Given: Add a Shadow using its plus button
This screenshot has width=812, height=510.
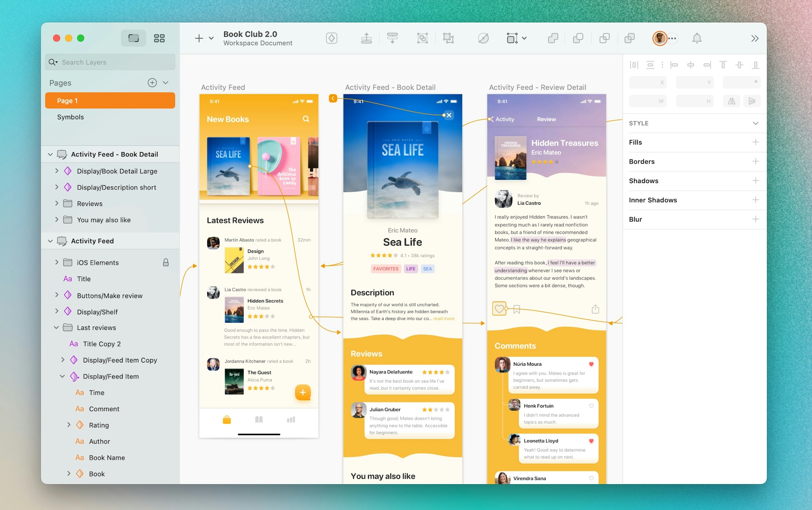Looking at the screenshot, I should pos(756,181).
